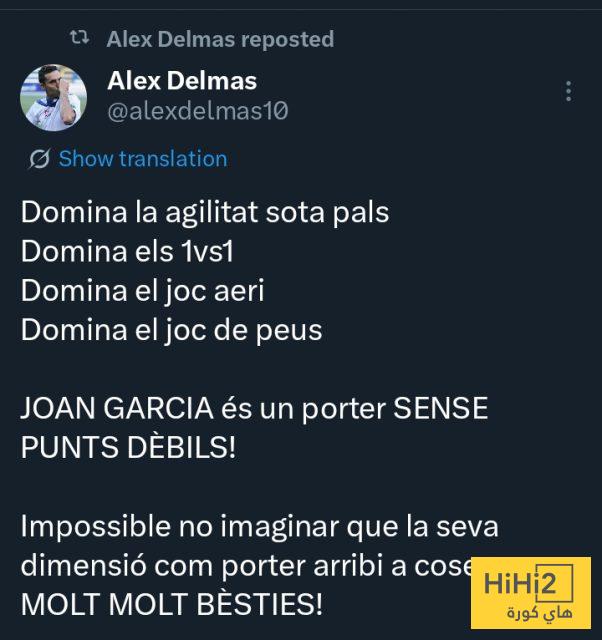Click the line "Domina el joc aeri"
Image resolution: width=602 pixels, height=640 pixels.
(142, 290)
